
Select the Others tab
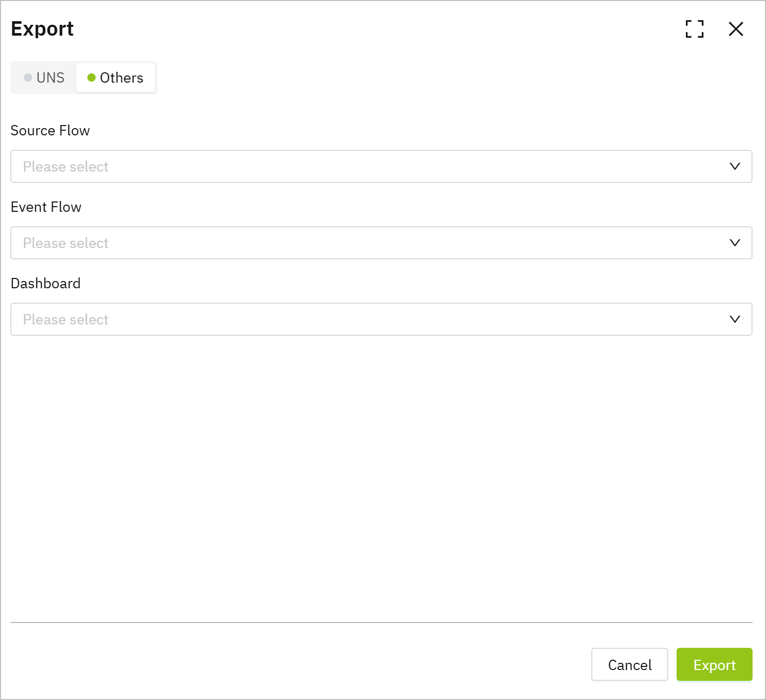click(x=116, y=77)
